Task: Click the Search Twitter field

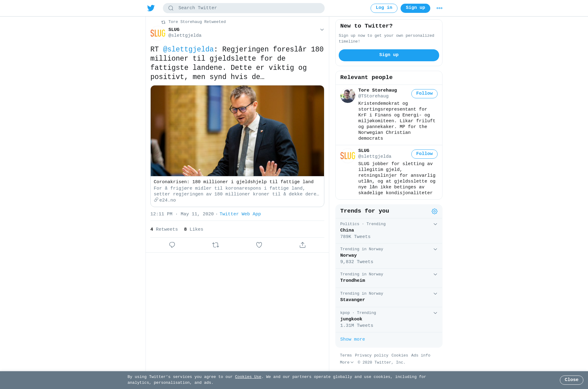Action: 244,8
